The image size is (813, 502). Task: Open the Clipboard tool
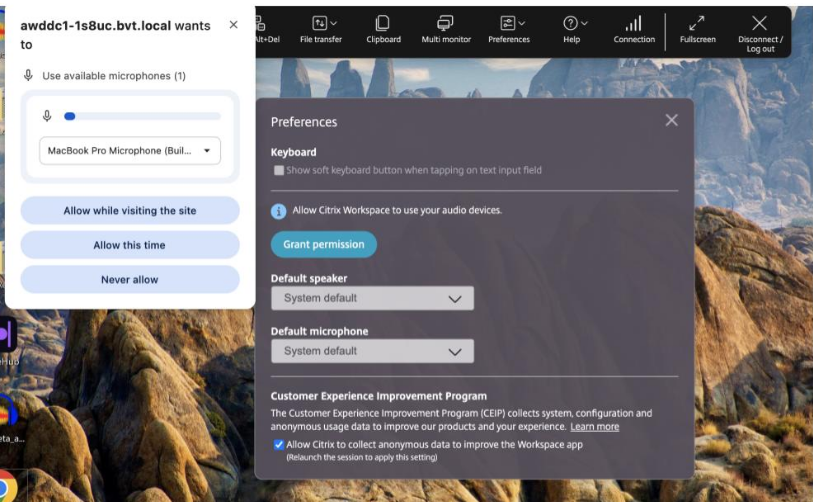click(x=383, y=29)
